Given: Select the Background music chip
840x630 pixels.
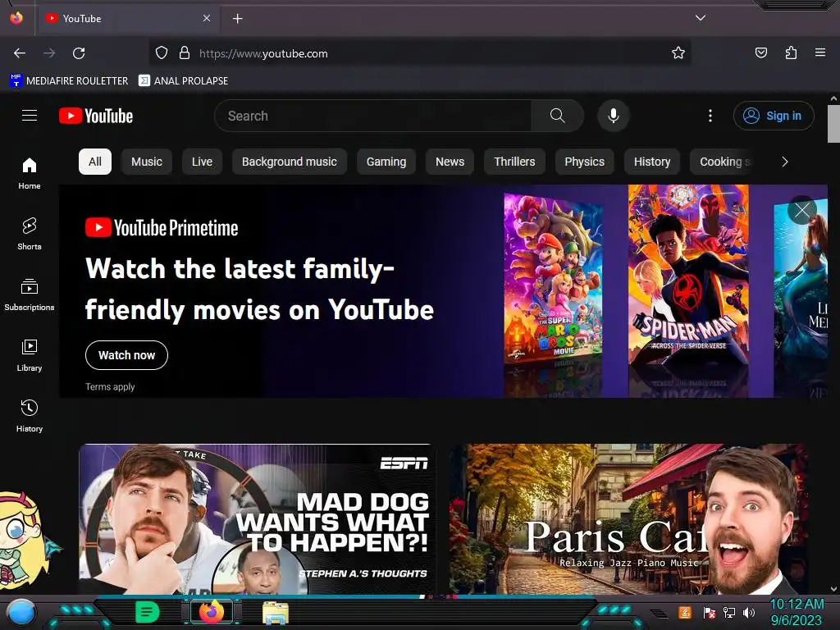Looking at the screenshot, I should [290, 162].
